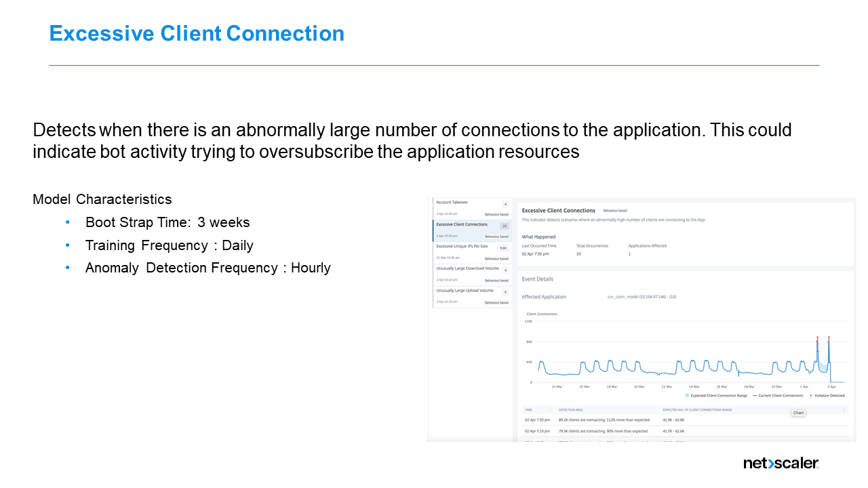868x488 pixels.
Task: Collapse the What Happened section
Action: click(x=538, y=237)
